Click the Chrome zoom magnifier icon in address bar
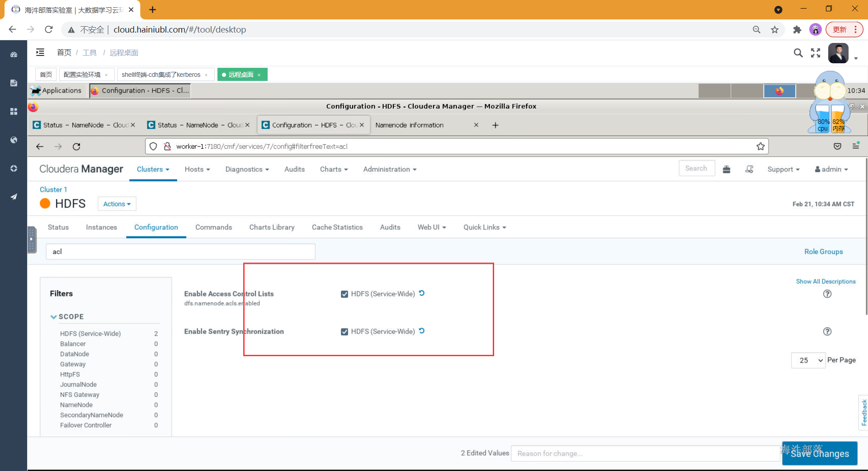Screen dimensions: 868x471 [756, 29]
